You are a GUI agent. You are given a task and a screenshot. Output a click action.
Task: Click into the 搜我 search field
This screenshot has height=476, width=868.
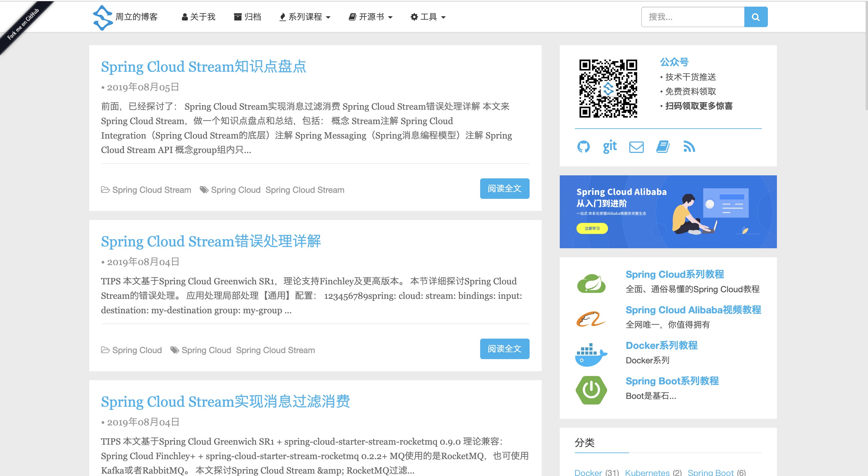(x=692, y=17)
